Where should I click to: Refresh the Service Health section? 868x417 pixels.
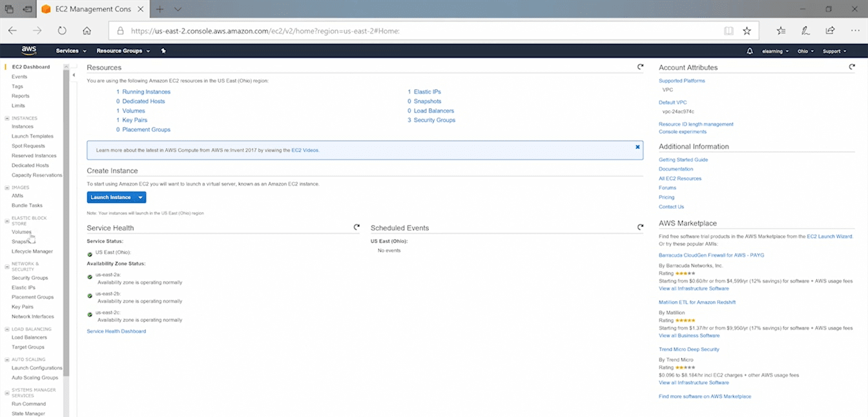(x=356, y=228)
